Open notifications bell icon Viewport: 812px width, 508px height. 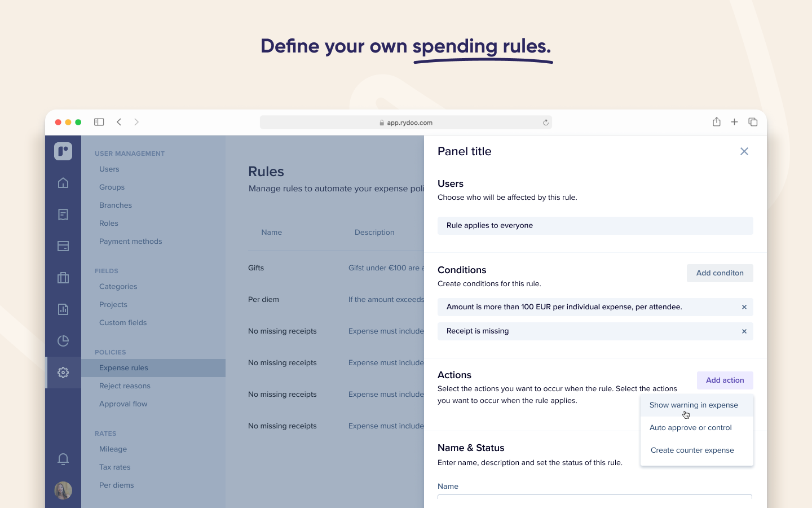click(63, 459)
